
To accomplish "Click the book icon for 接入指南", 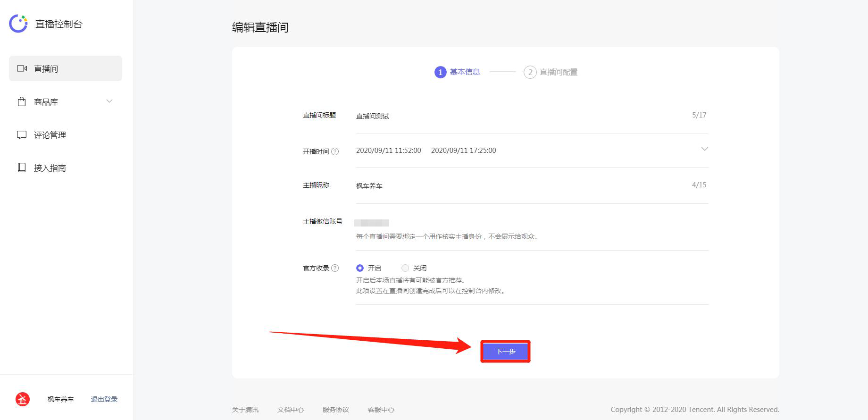I will coord(22,168).
